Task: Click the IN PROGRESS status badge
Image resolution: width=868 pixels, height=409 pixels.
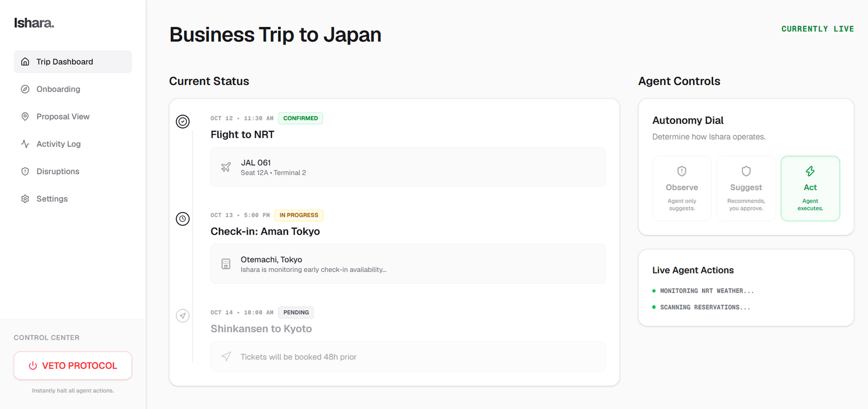Action: [299, 215]
